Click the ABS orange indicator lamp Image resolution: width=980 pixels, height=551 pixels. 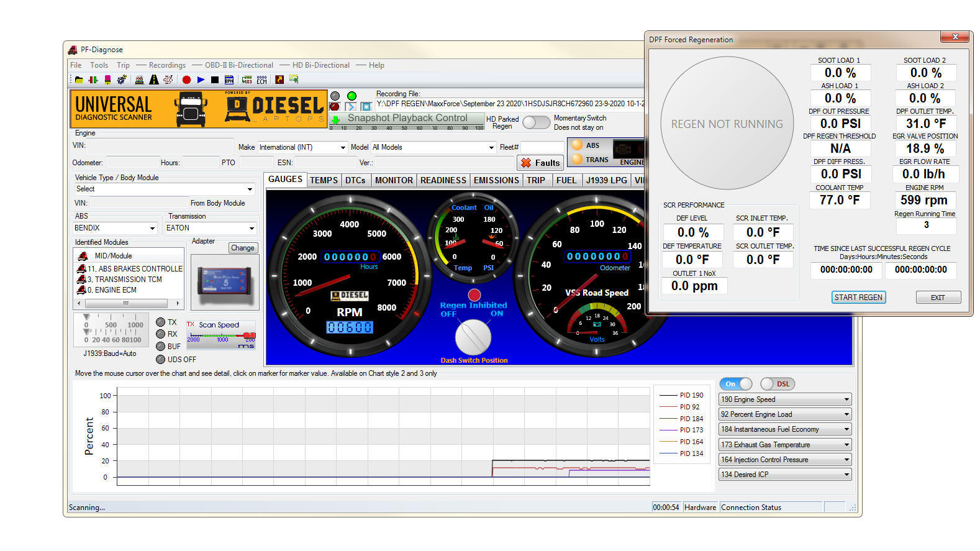(x=577, y=145)
